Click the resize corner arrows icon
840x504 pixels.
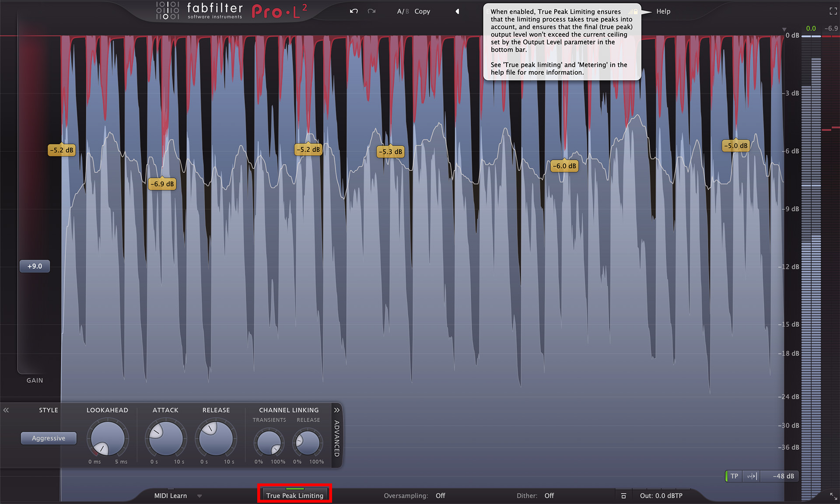[833, 496]
